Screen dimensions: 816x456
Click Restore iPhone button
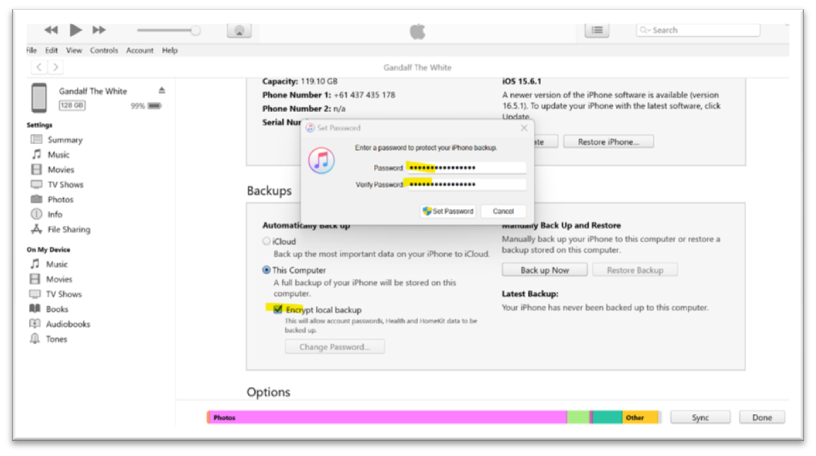tap(608, 142)
